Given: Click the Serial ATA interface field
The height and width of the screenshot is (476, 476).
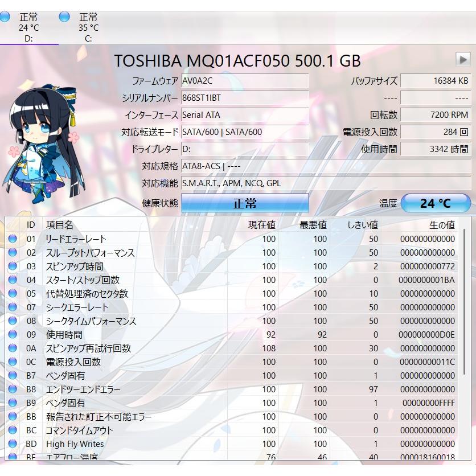Looking at the screenshot, I should point(245,115).
